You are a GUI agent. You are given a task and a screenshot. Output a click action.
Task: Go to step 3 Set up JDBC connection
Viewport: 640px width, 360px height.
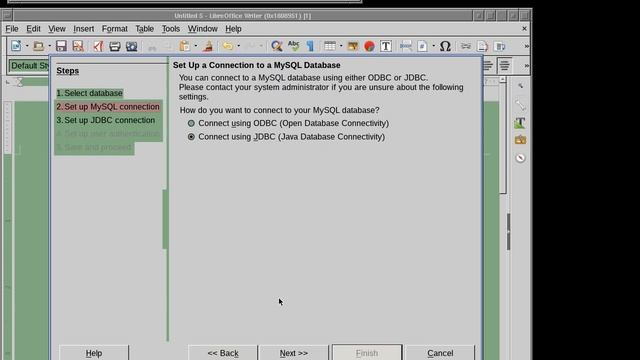pyautogui.click(x=106, y=120)
